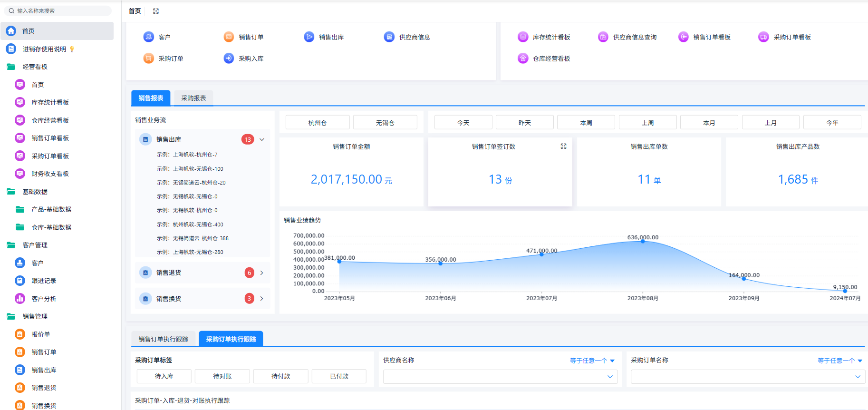The height and width of the screenshot is (410, 868).
Task: Switch to the 销售订单执行跟踪 tab
Action: tap(164, 339)
